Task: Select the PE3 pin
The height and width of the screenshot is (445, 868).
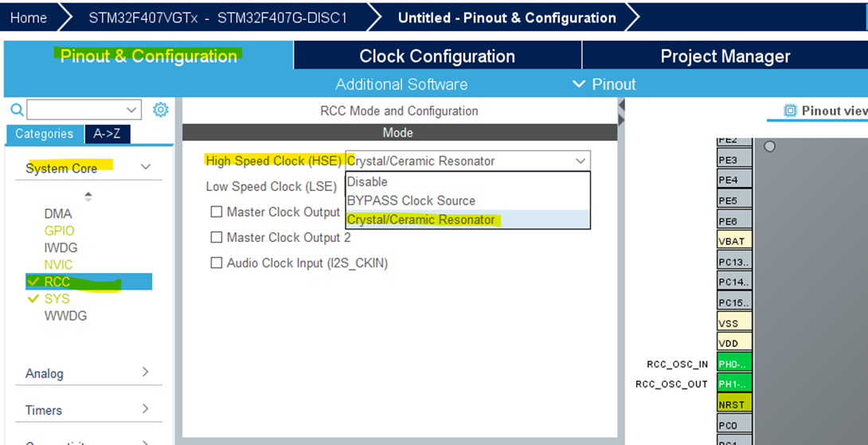Action: [734, 159]
